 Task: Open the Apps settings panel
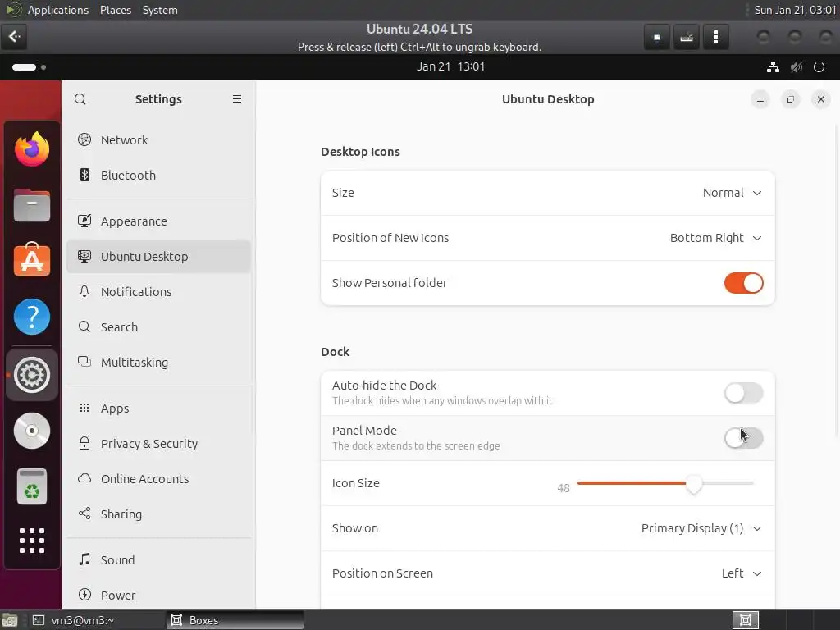[x=158, y=409]
